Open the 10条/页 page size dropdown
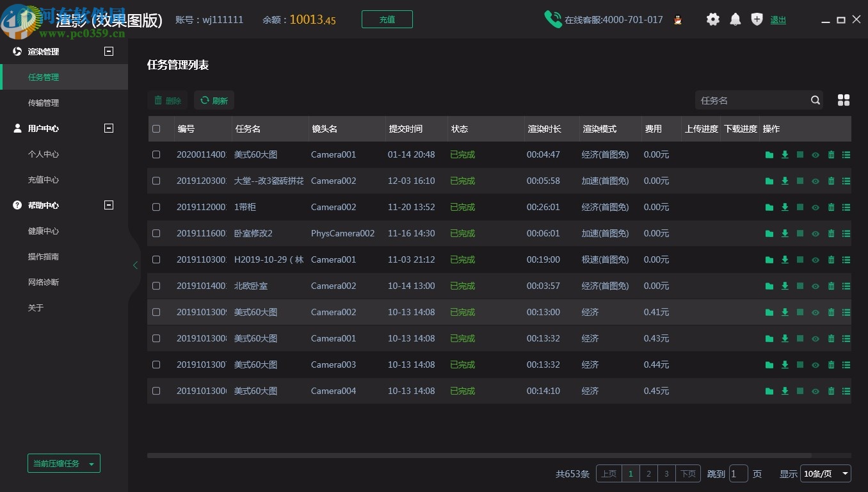This screenshot has width=868, height=492. 825,473
